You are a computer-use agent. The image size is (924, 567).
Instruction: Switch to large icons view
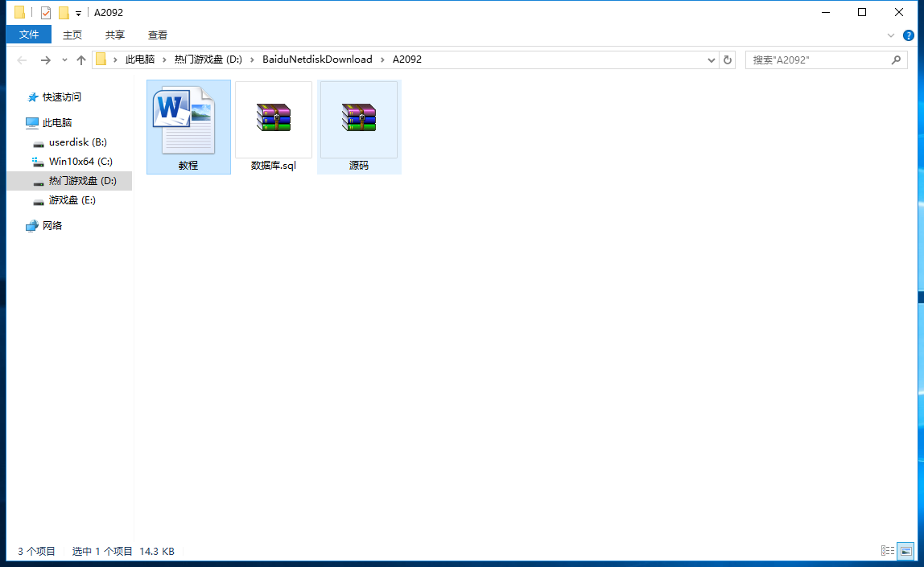click(x=906, y=551)
